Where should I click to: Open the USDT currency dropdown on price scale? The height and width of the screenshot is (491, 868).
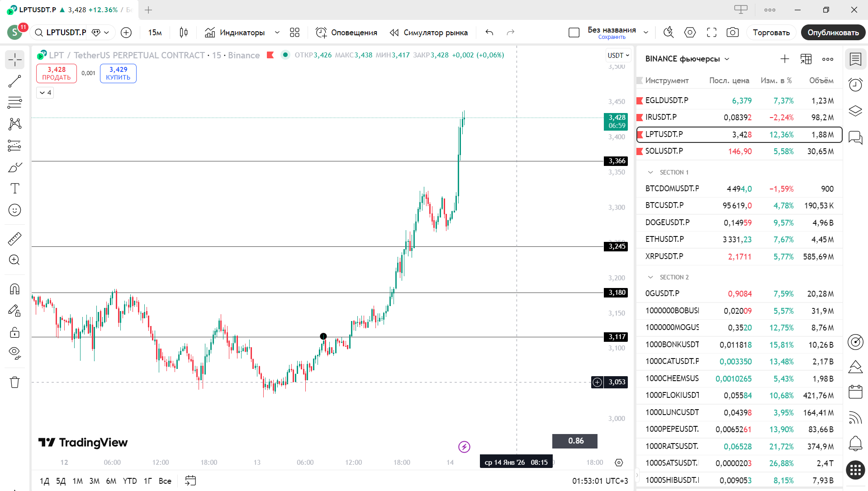[618, 55]
